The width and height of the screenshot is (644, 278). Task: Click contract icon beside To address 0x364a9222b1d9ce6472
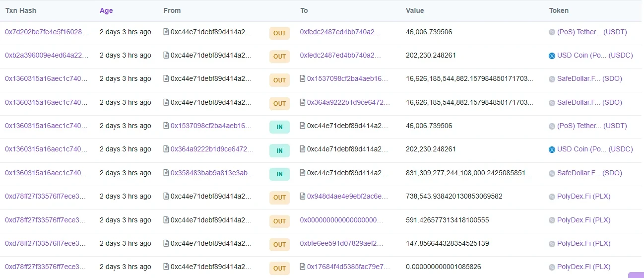pos(303,103)
